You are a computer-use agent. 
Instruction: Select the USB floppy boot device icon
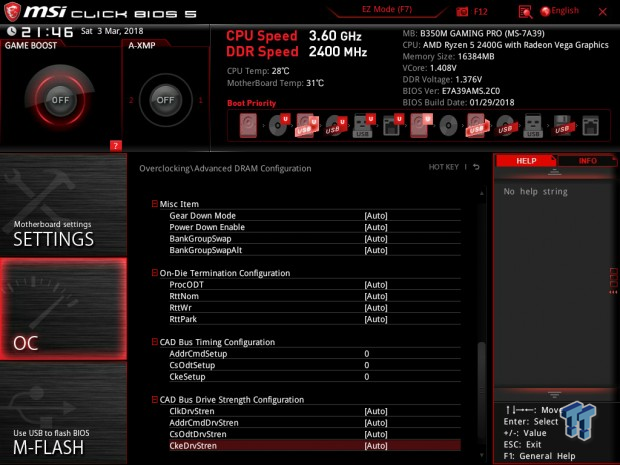pos(562,126)
